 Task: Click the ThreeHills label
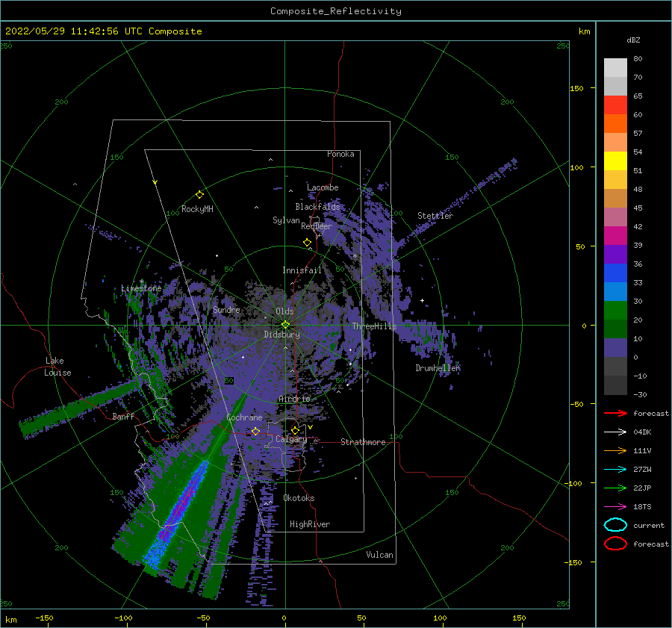pos(375,326)
